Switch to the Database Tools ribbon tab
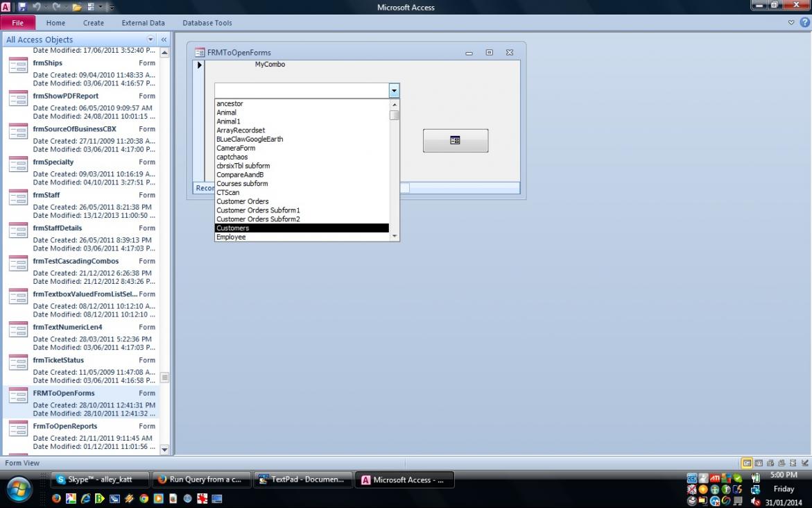The image size is (812, 508). (x=207, y=23)
